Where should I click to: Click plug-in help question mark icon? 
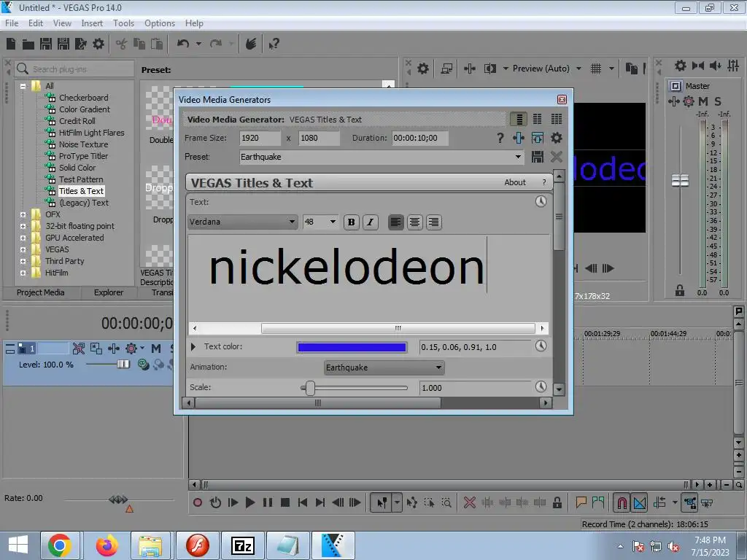[x=500, y=138]
